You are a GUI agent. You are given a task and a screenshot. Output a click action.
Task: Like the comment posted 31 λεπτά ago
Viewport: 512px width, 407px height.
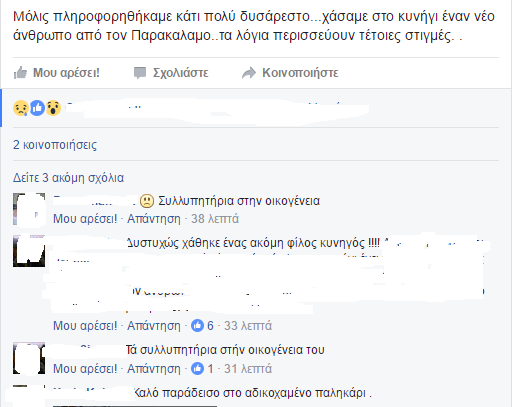[x=85, y=369]
